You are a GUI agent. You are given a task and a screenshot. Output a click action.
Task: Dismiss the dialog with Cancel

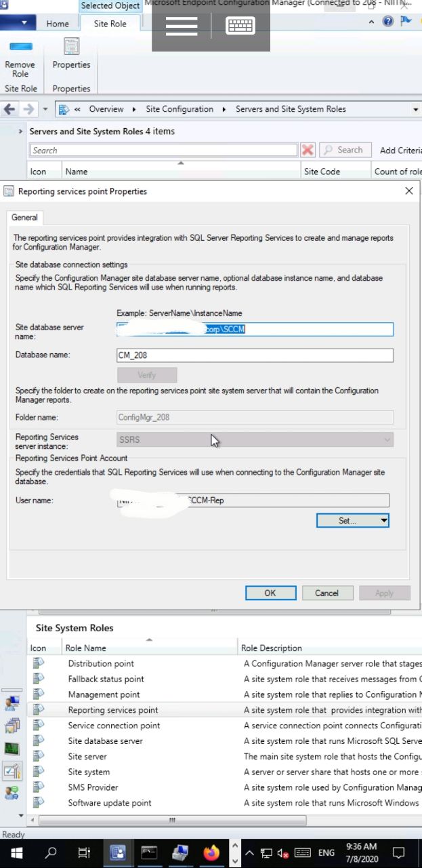pos(326,593)
